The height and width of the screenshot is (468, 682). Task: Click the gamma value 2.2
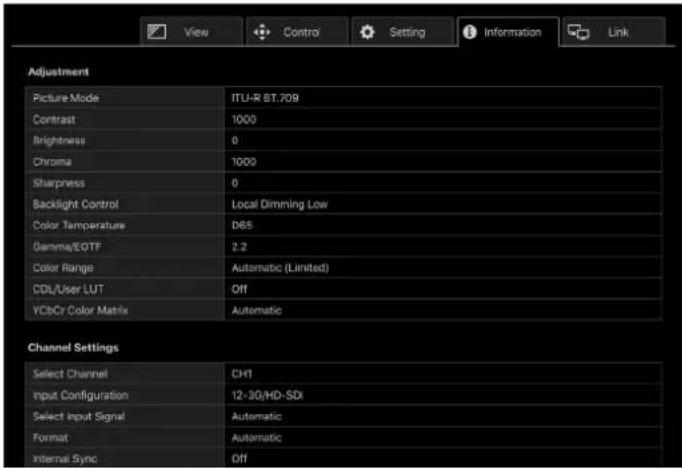tap(239, 247)
